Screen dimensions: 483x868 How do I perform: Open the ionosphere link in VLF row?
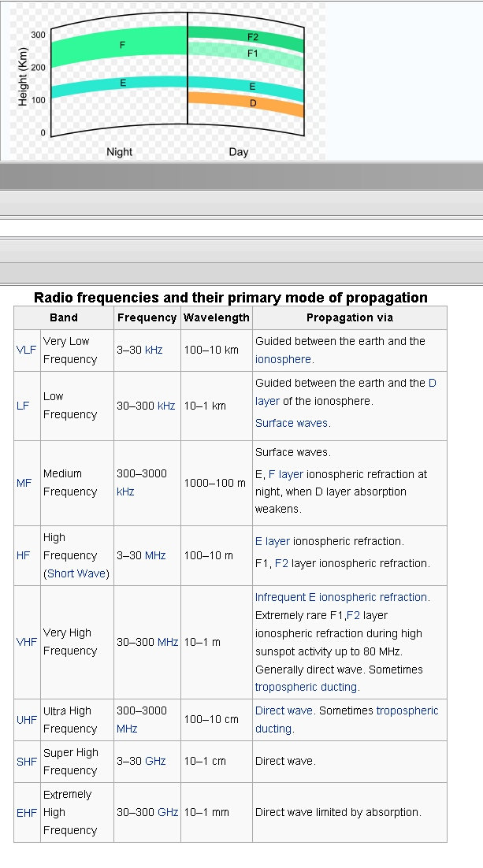click(x=283, y=359)
